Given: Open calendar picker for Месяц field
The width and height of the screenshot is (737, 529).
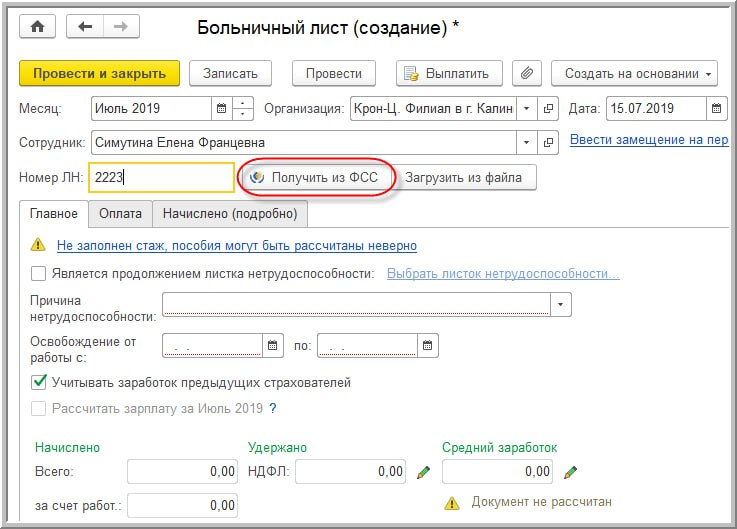Looking at the screenshot, I should click(221, 109).
